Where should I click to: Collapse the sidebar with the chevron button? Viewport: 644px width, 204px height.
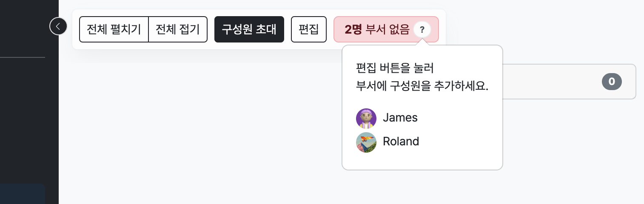coord(58,26)
